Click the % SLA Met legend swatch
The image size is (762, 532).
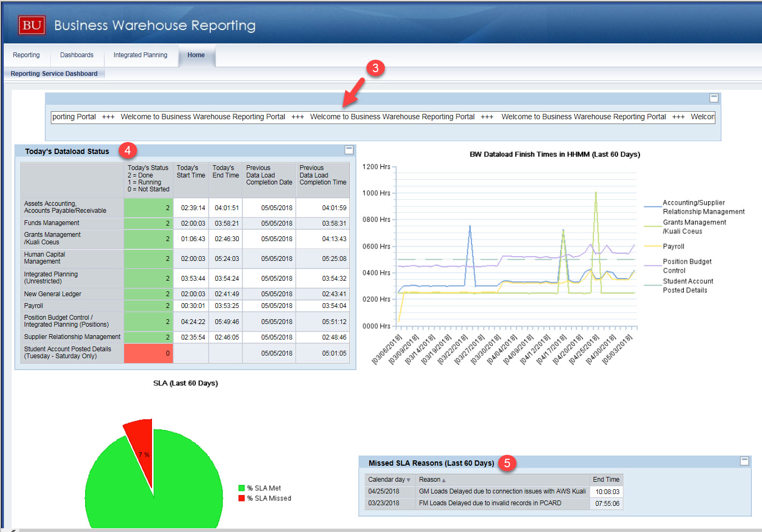point(241,488)
